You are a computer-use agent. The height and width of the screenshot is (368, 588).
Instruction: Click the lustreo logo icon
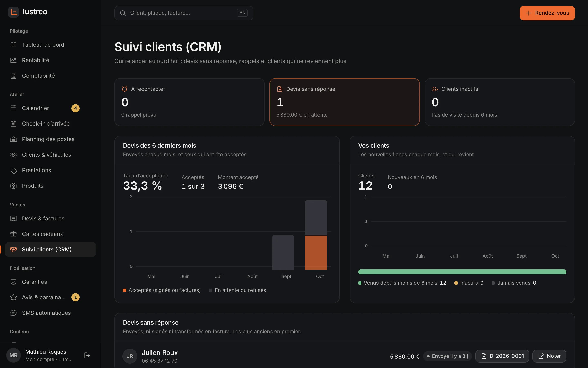coord(13,12)
